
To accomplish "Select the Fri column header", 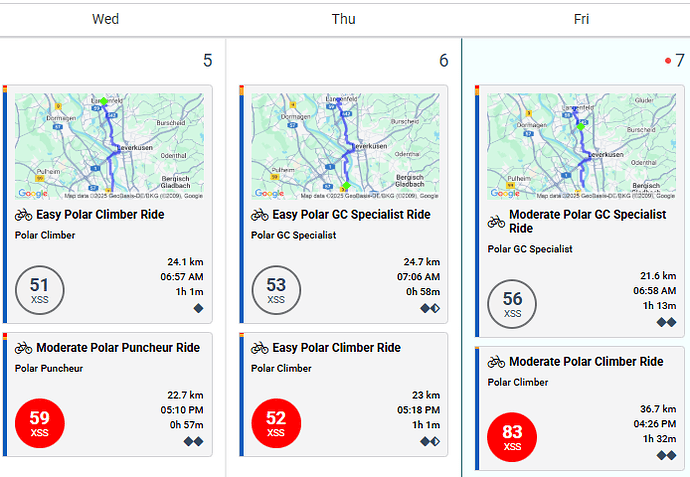I will click(x=581, y=19).
